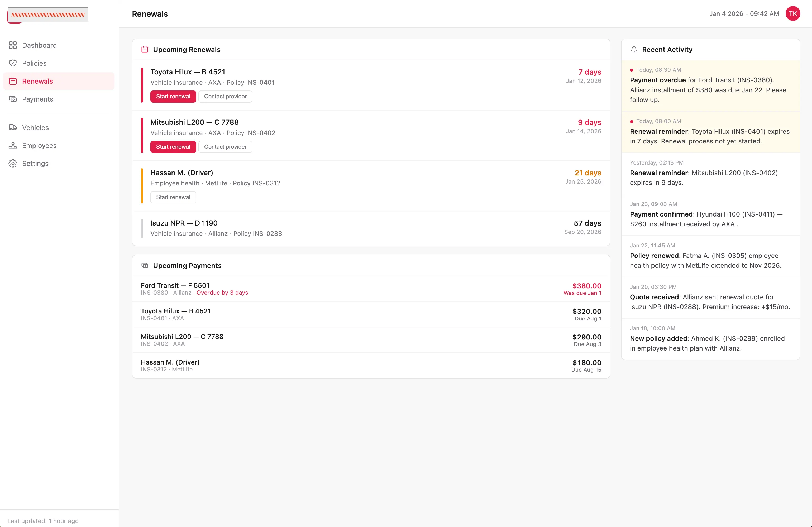Click the $380.00 overdue amount
The image size is (812, 527).
pos(587,286)
